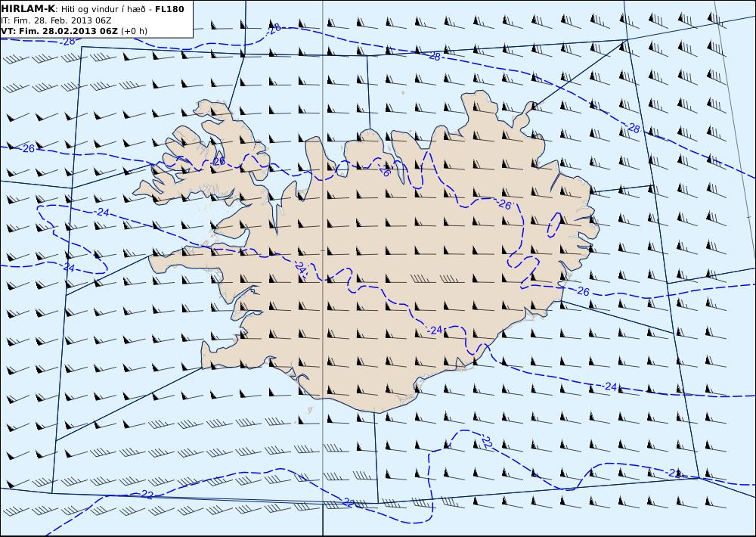
Task: Click the FL180 flight level label
Action: (x=169, y=9)
